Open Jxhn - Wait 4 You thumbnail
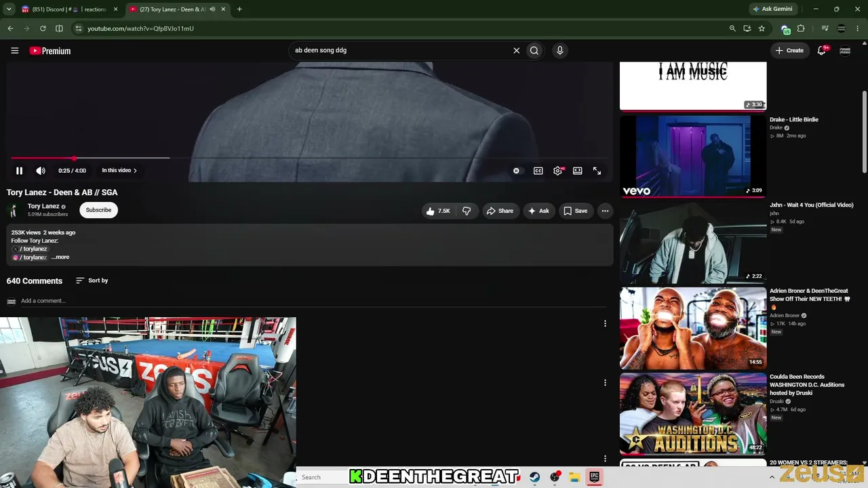Screen dimensions: 868x488 click(x=693, y=241)
